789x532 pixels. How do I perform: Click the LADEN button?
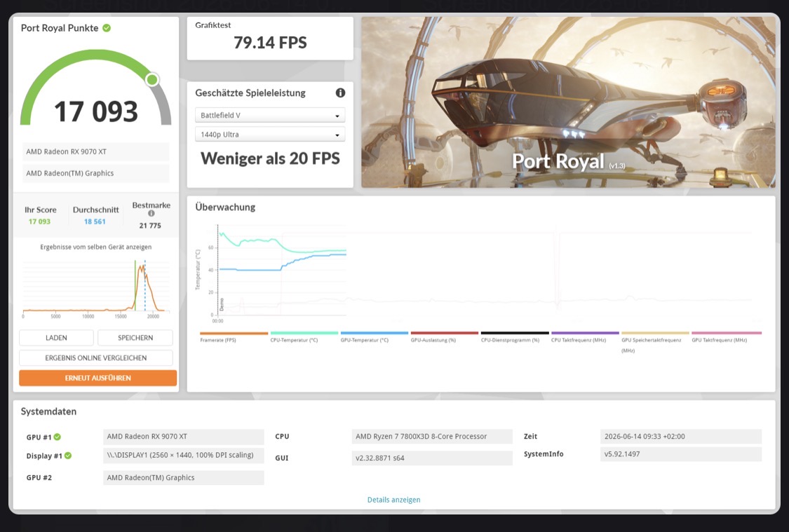pos(56,338)
